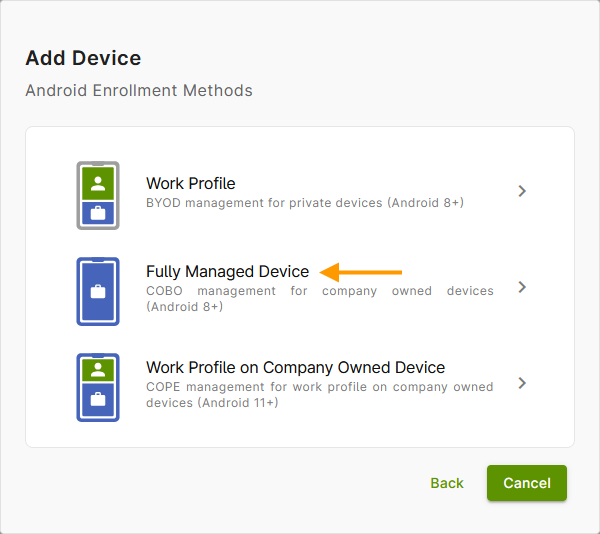Click the COPE management description text
600x534 pixels.
[320, 395]
